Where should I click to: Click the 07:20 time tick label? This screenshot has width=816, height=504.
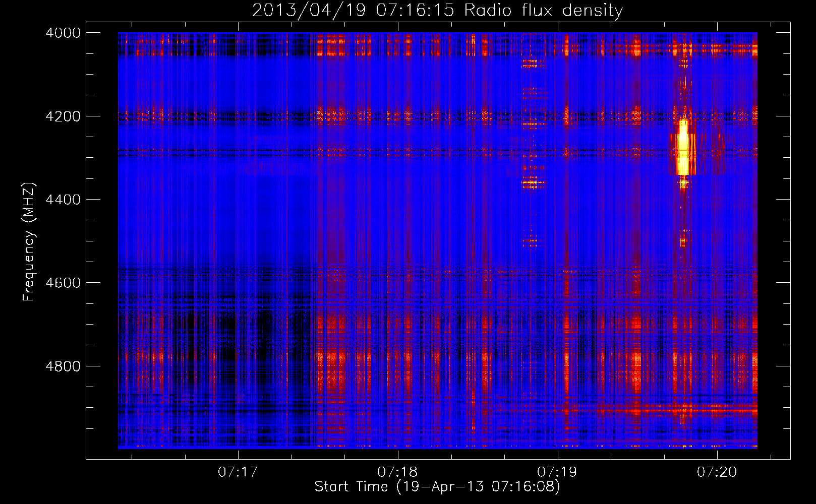pyautogui.click(x=717, y=472)
